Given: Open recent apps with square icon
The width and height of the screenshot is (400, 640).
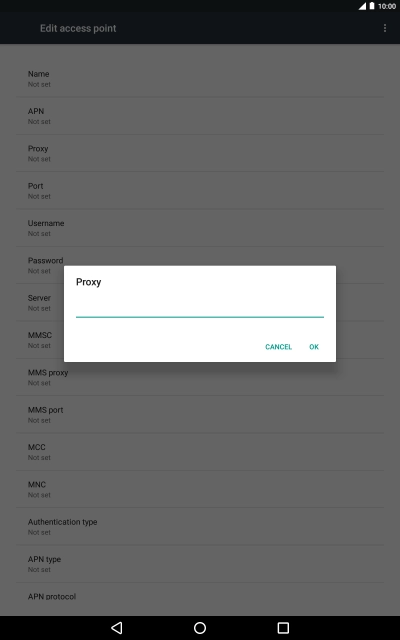Looking at the screenshot, I should click(x=283, y=628).
